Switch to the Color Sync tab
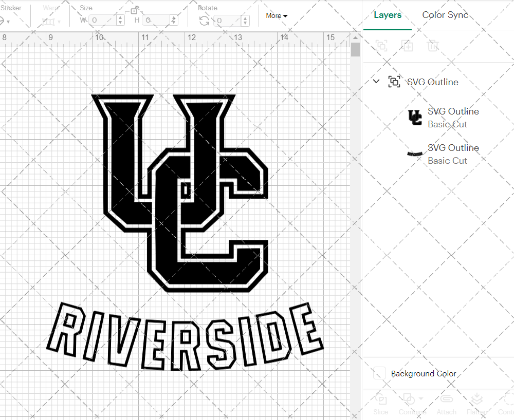 [x=445, y=15]
